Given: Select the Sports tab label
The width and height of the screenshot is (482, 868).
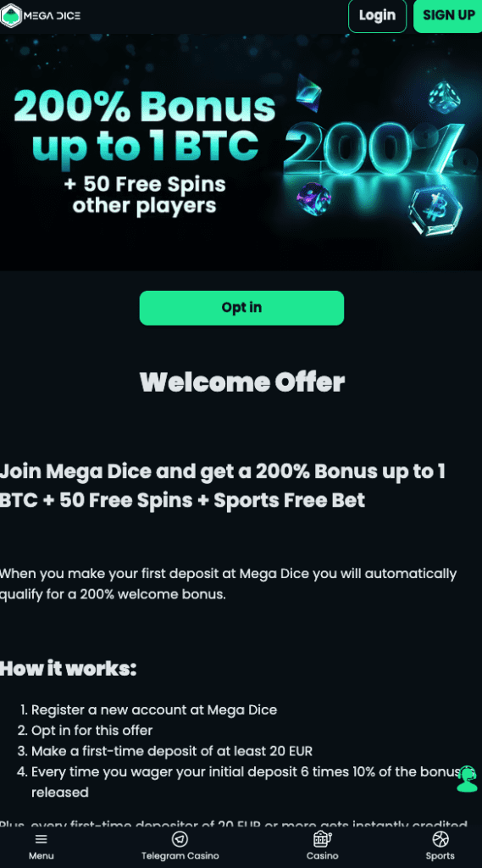Looking at the screenshot, I should coord(440,856).
